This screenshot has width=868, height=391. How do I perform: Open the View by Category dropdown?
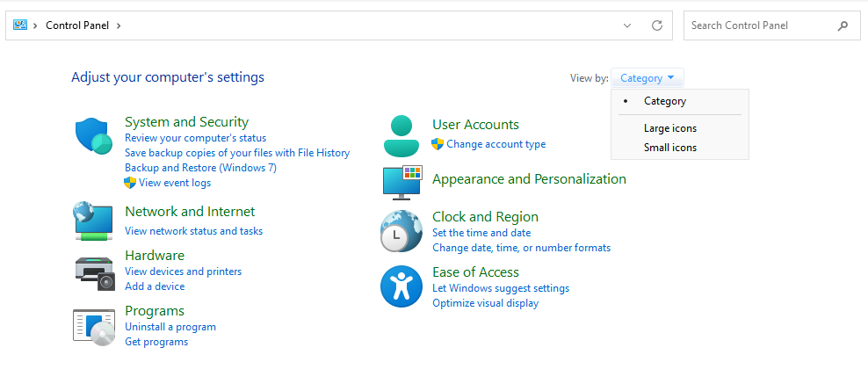click(x=647, y=78)
